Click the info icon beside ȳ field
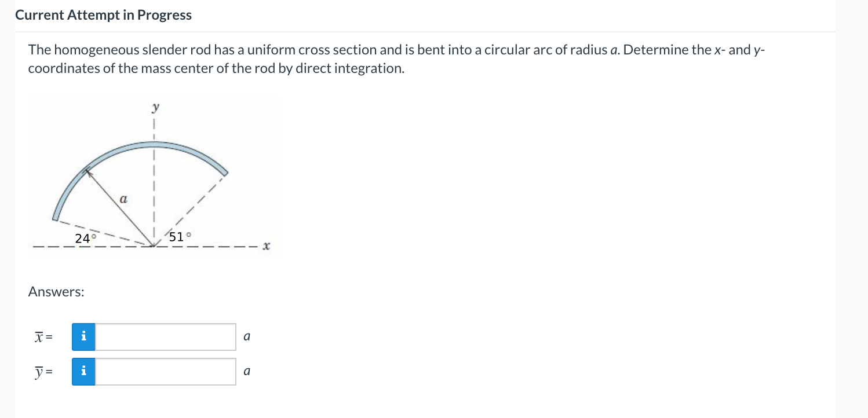Viewport: 868px width, 418px height. coord(84,372)
